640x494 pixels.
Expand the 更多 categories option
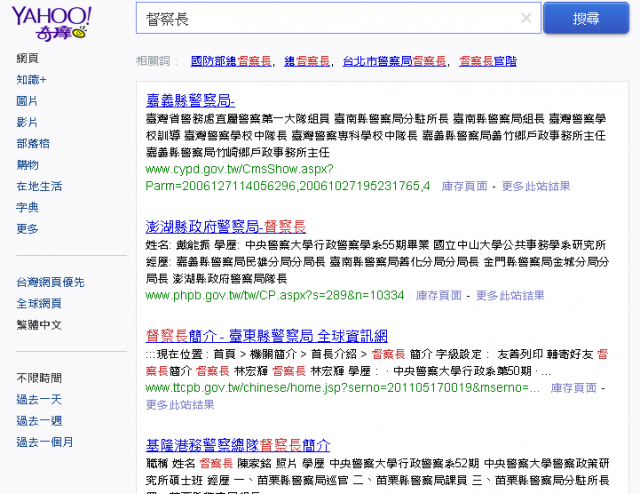coord(27,229)
